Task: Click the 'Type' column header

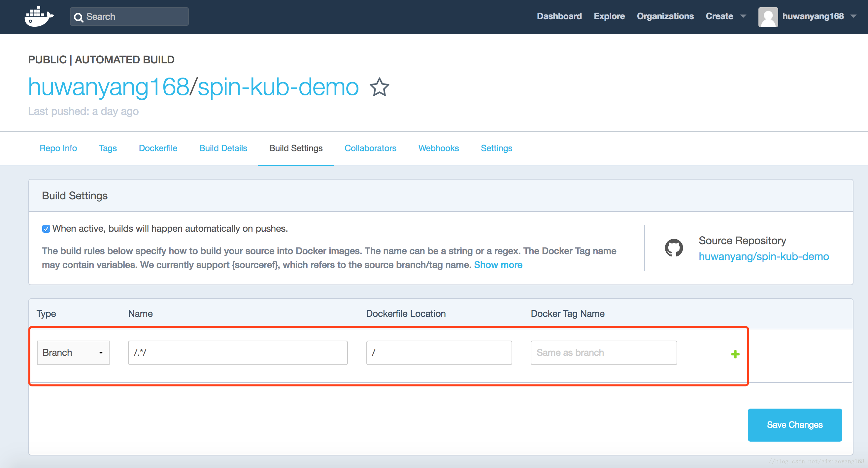Action: [x=46, y=314]
